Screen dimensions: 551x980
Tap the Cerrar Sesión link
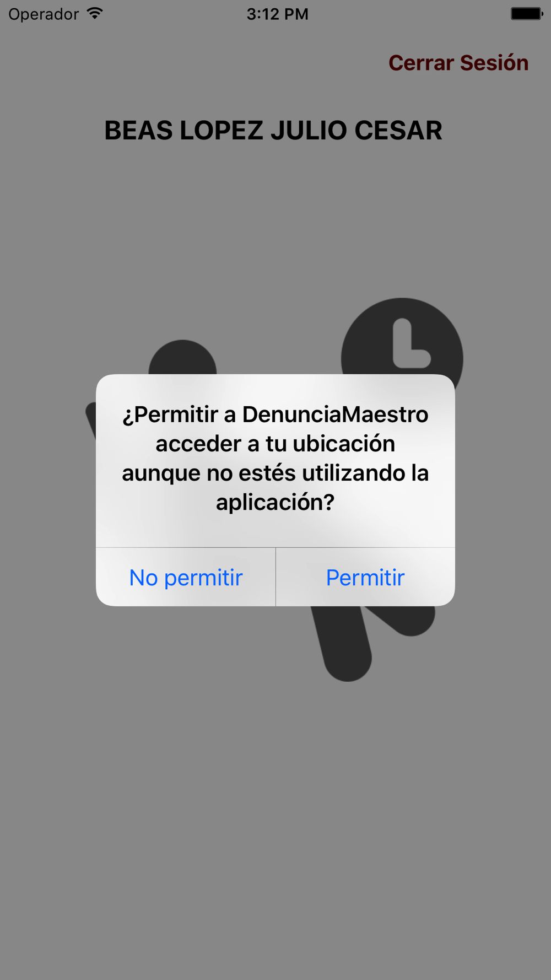(458, 63)
